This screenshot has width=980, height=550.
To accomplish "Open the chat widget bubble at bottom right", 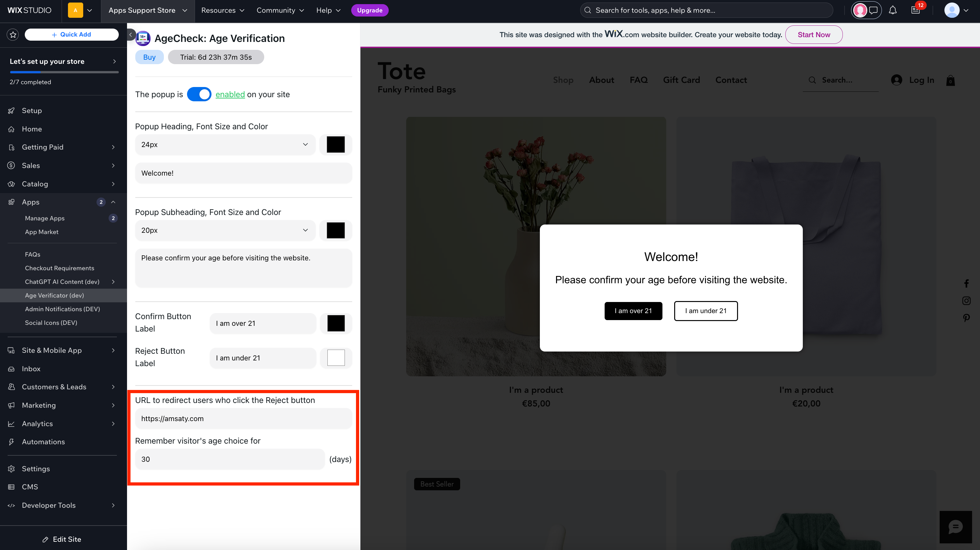I will click(x=955, y=527).
